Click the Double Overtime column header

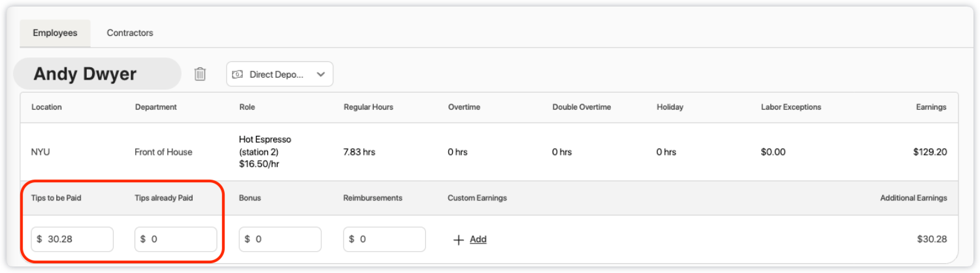(581, 107)
